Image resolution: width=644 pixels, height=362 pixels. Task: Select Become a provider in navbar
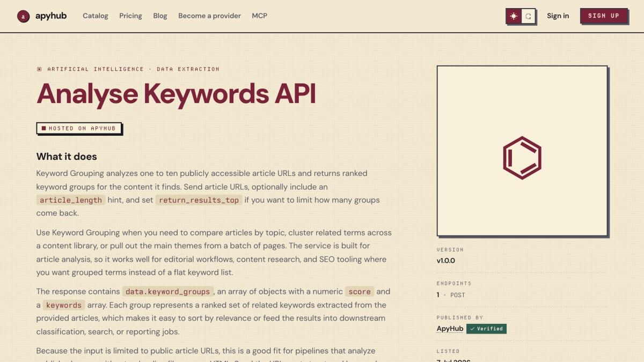pyautogui.click(x=209, y=16)
